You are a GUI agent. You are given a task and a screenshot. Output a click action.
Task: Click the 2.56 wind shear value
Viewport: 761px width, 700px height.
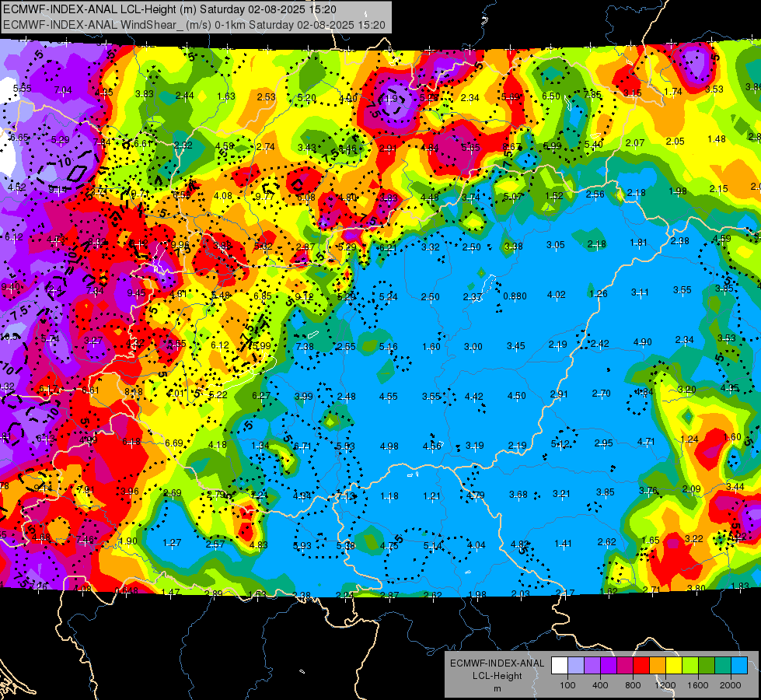tap(595, 194)
